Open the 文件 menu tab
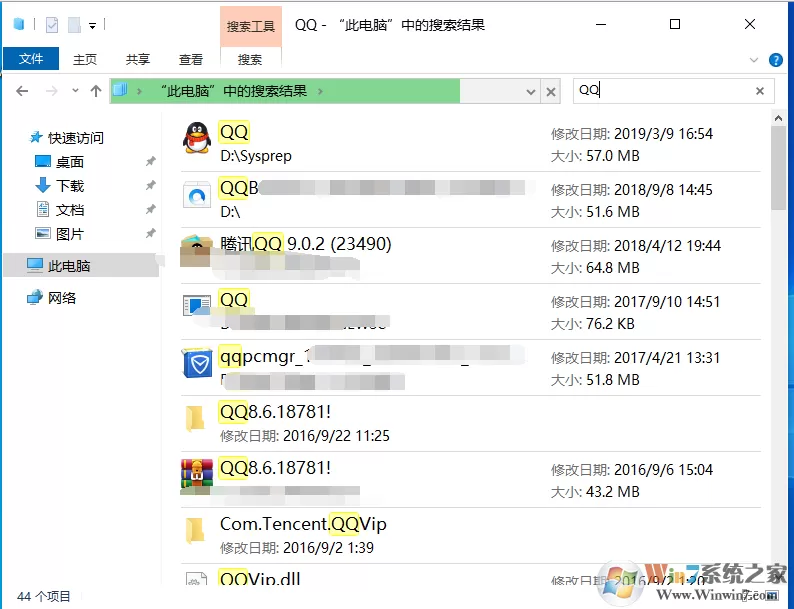Screen dimensions: 794x609 (x=31, y=59)
